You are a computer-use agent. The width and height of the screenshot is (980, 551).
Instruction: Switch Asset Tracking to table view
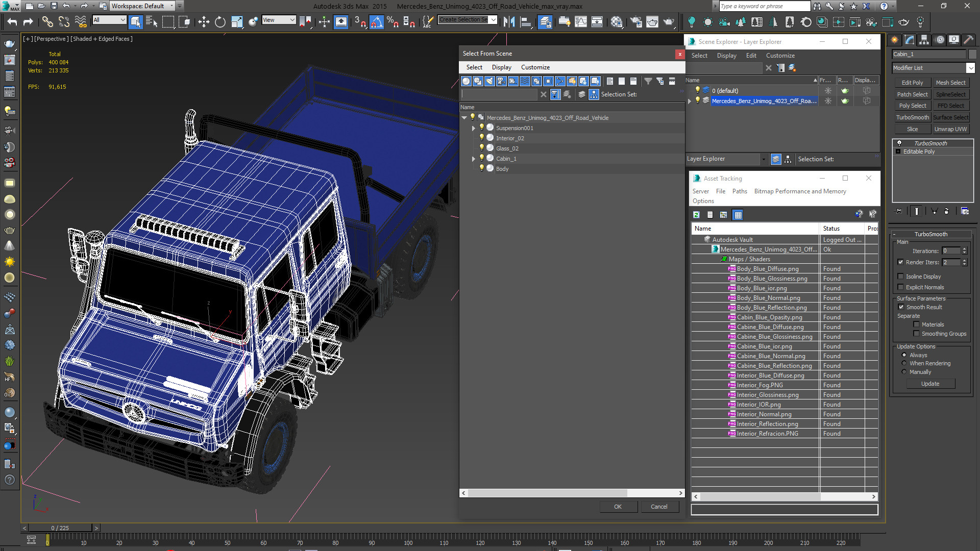pos(738,215)
